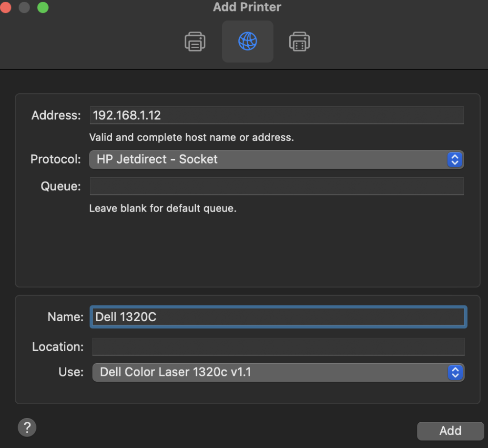This screenshot has height=448, width=488.
Task: Click the 'Leave blank for default queue' hint
Action: click(x=163, y=208)
